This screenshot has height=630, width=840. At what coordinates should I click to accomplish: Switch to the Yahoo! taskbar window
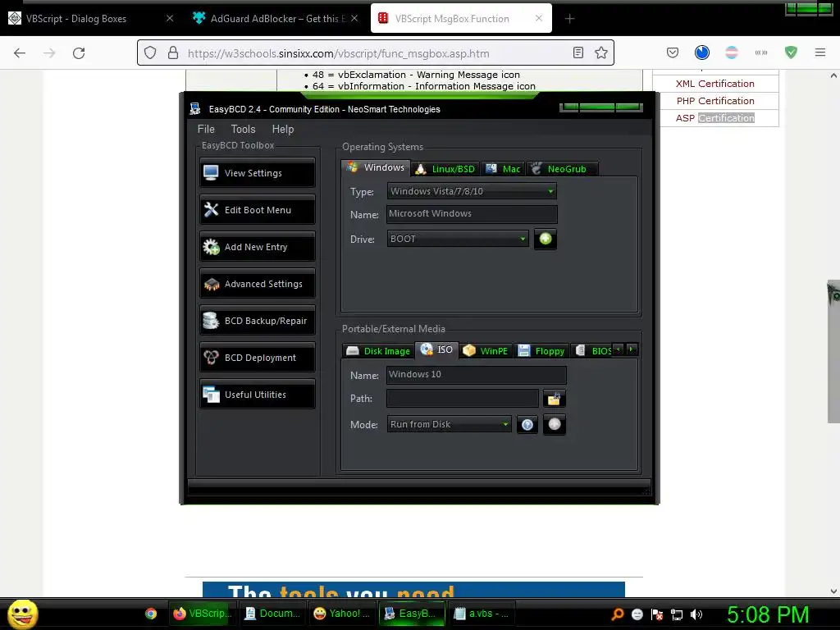click(x=340, y=614)
